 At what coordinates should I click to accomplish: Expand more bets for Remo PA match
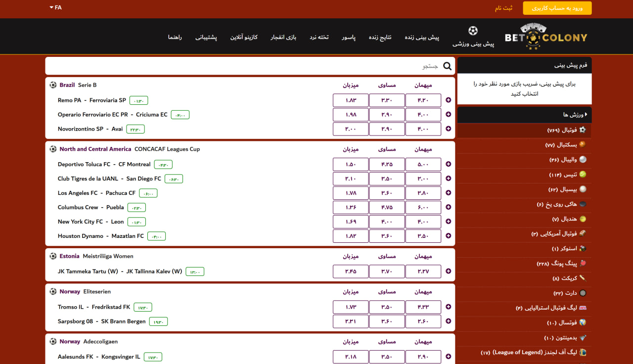point(449,100)
